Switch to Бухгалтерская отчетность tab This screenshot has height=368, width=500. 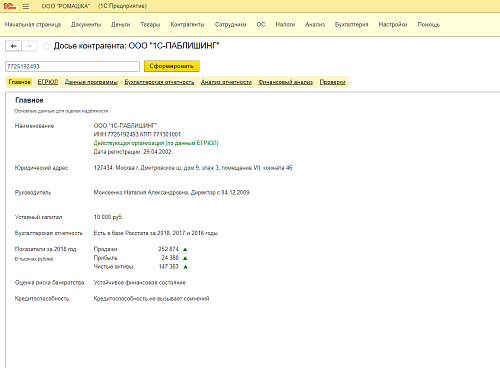pos(159,82)
